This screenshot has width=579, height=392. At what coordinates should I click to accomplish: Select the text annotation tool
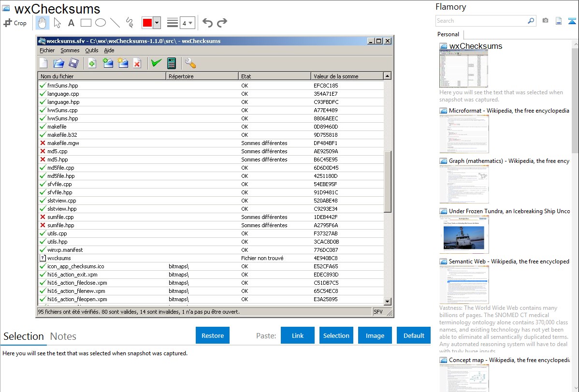click(x=71, y=23)
